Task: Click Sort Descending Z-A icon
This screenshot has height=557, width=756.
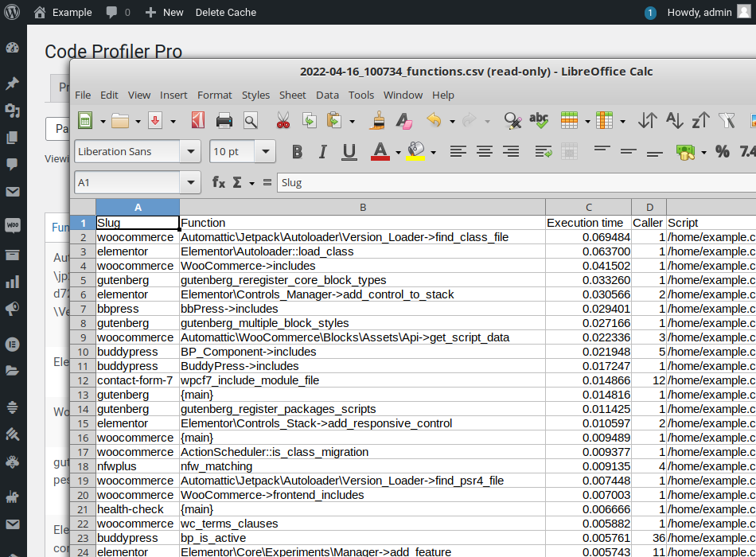Action: (700, 121)
